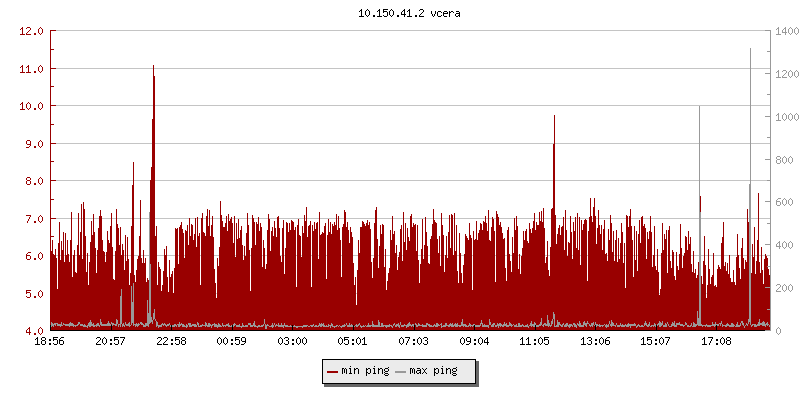The width and height of the screenshot is (800, 400).
Task: Click the 8.0 label on left axis
Action: pyautogui.click(x=32, y=181)
